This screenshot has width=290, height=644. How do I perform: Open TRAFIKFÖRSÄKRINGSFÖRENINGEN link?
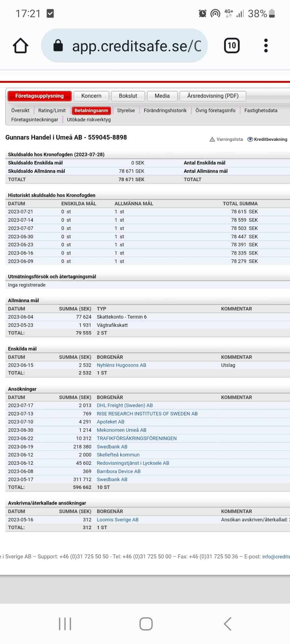pyautogui.click(x=137, y=438)
